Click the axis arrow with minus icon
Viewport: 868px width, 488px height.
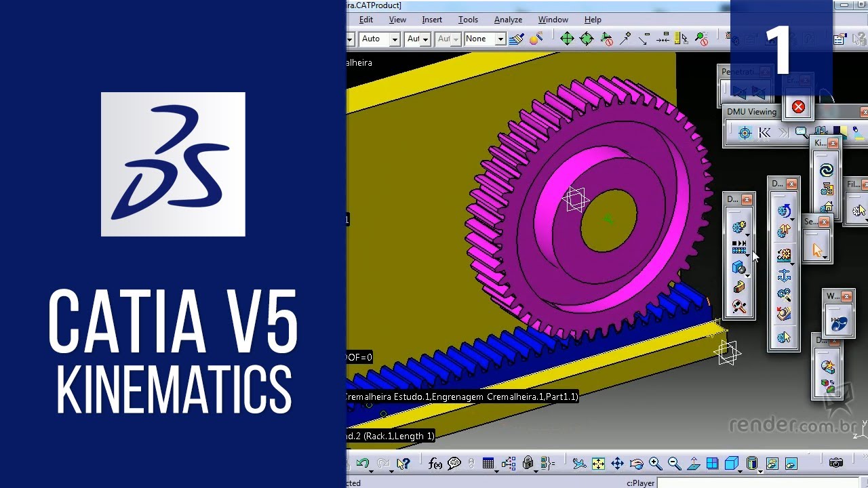tap(645, 39)
